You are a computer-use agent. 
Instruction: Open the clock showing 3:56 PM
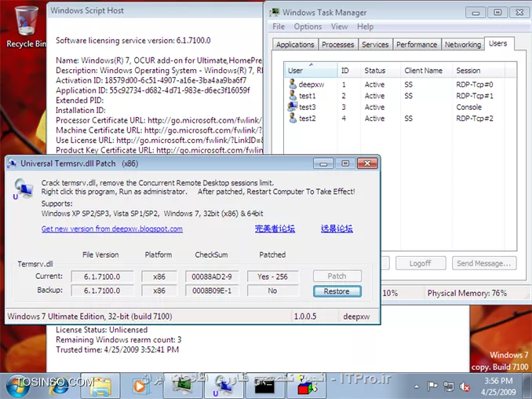tap(498, 386)
